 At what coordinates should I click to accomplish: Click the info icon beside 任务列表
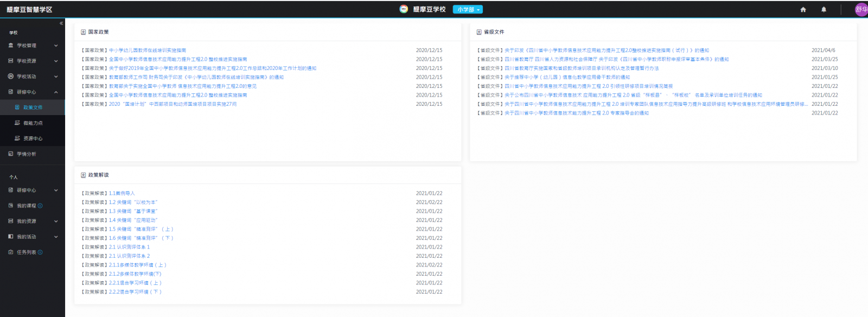tap(40, 252)
